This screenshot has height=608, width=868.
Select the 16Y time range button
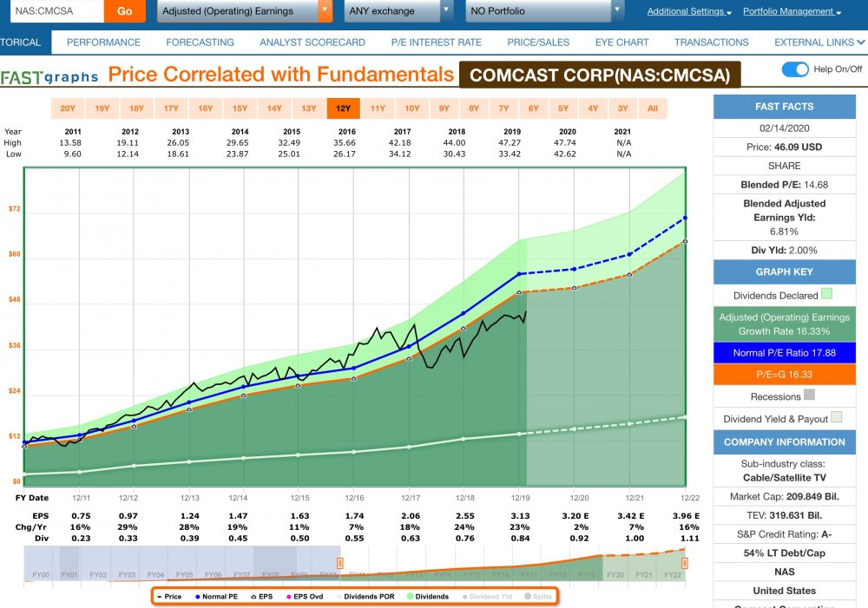coord(206,108)
